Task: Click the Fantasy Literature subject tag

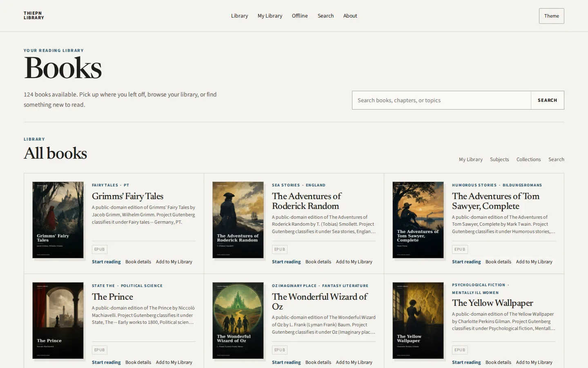Action: pyautogui.click(x=345, y=286)
